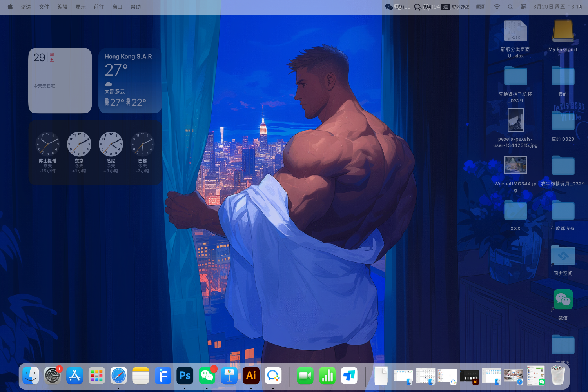
Task: Open the App Store dock icon
Action: pos(74,376)
